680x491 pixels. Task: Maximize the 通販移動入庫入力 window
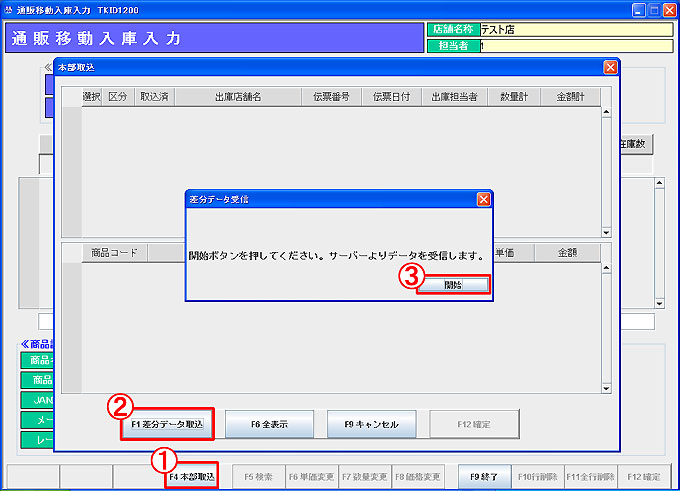click(654, 10)
